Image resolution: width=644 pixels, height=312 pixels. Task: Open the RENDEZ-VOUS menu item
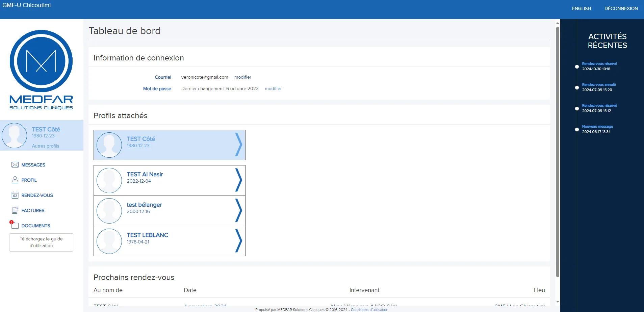tap(37, 195)
